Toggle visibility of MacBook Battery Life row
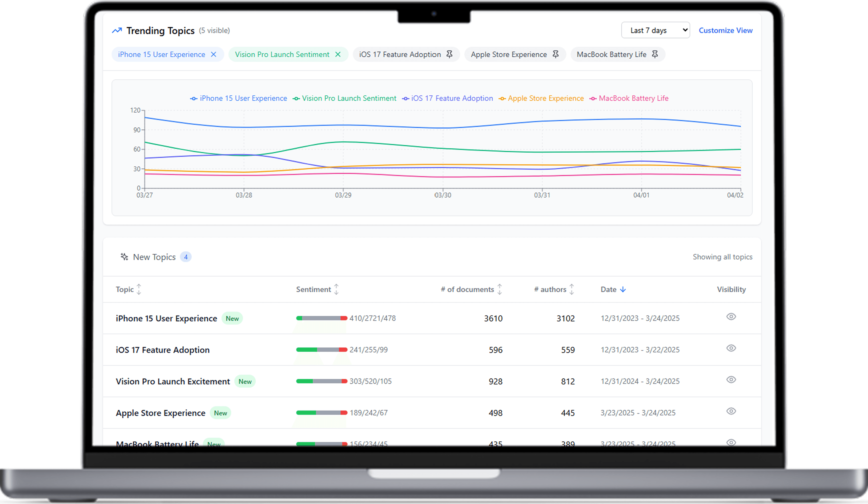 [x=731, y=442]
